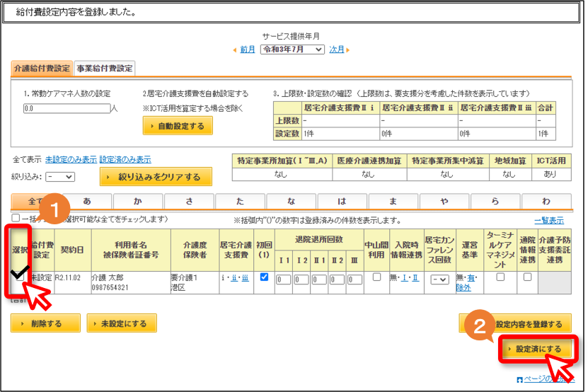Switch to the 事業給付費設定 tab
Viewport: 588px width, 392px height.
[x=105, y=69]
